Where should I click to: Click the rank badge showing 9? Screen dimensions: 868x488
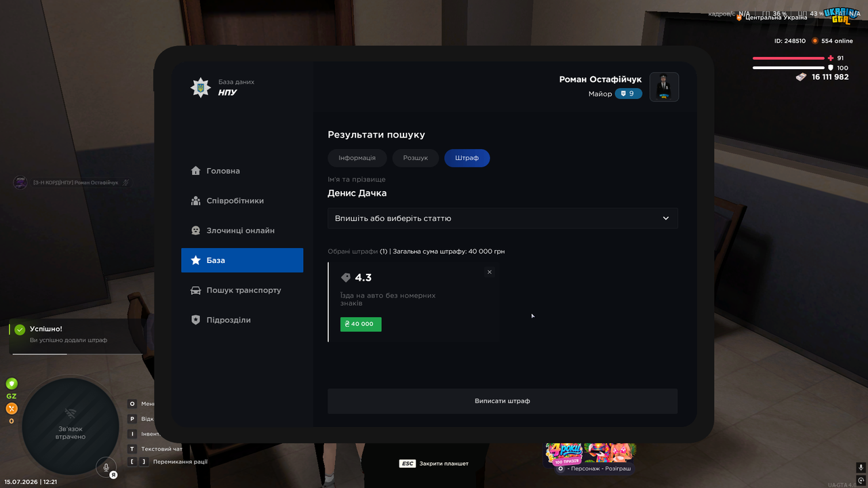(x=629, y=94)
